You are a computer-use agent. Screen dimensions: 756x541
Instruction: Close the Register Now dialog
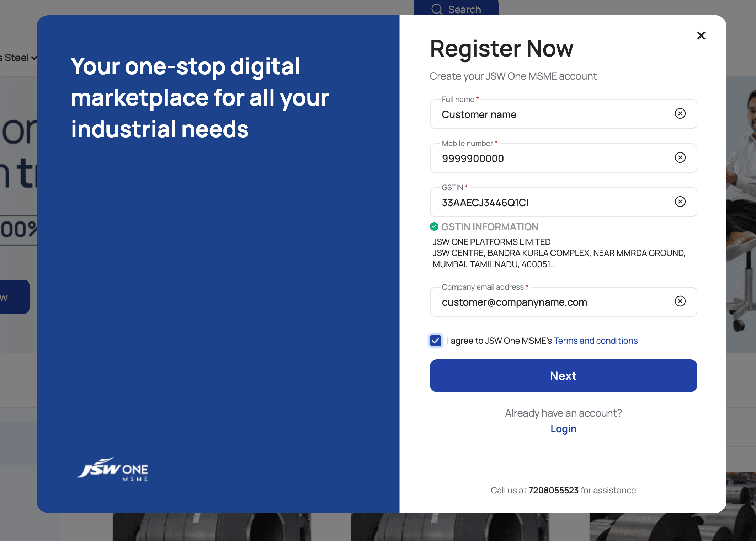[x=701, y=36]
